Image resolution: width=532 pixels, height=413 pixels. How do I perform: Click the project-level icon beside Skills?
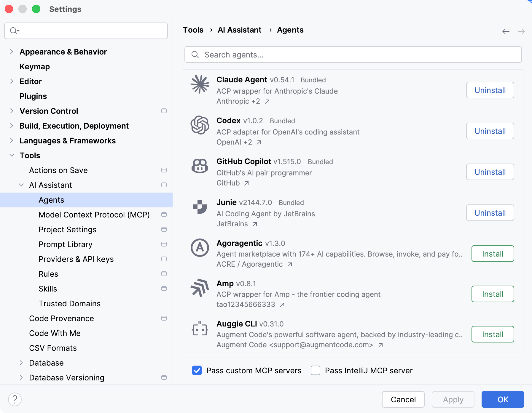click(164, 289)
